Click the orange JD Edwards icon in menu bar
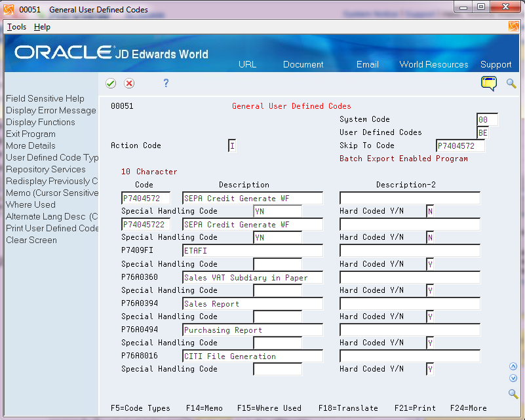This screenshot has width=525, height=420. coord(513,26)
